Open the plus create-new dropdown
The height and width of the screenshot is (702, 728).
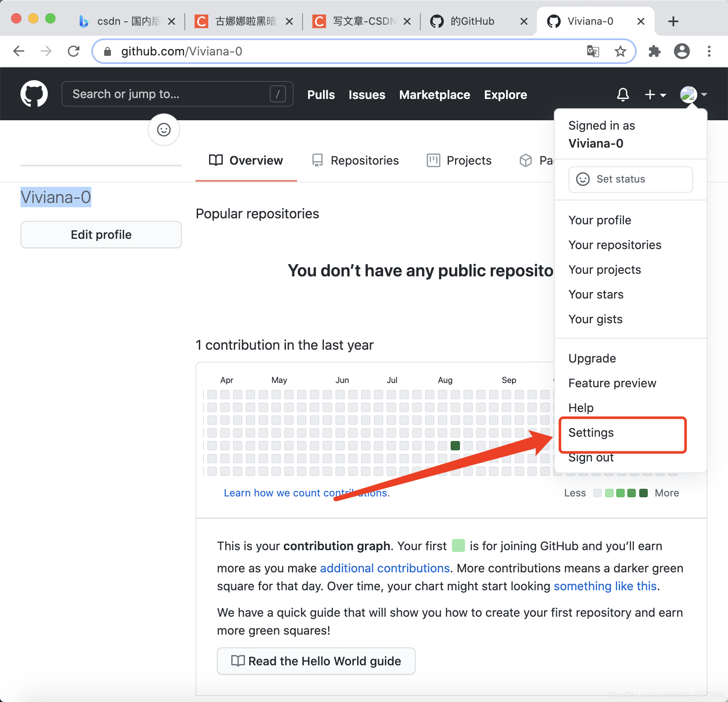click(x=655, y=94)
